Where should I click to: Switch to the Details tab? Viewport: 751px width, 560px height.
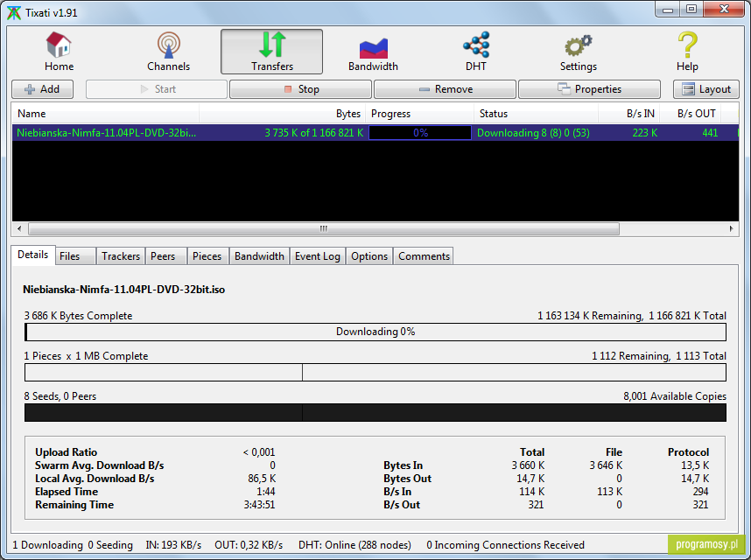(33, 255)
